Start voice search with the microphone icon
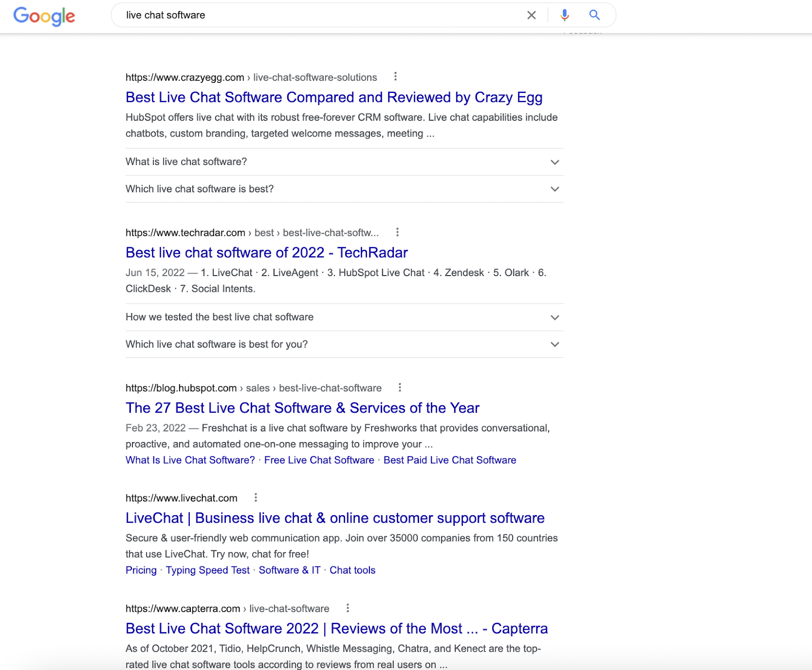This screenshot has width=812, height=670. [564, 15]
